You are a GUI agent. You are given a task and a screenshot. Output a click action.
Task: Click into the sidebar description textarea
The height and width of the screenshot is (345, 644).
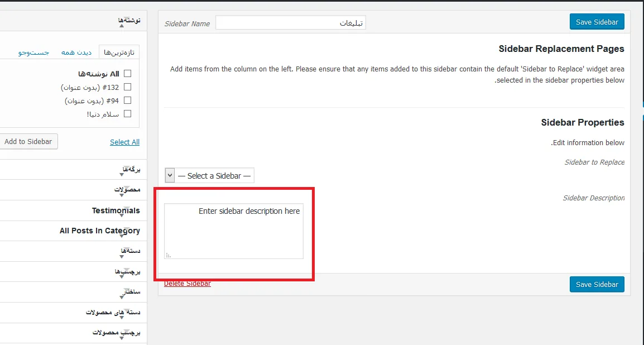click(x=234, y=231)
